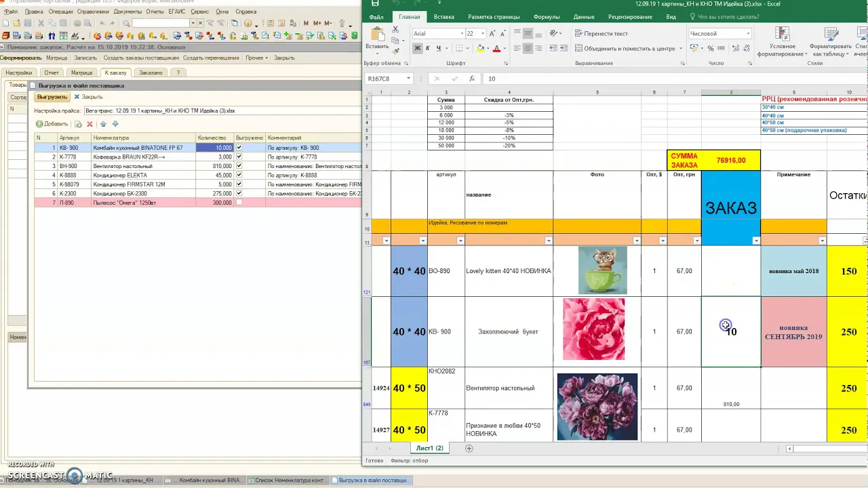Click the red delete row icon in the upload dialog
This screenshot has width=868, height=488.
[x=90, y=124]
